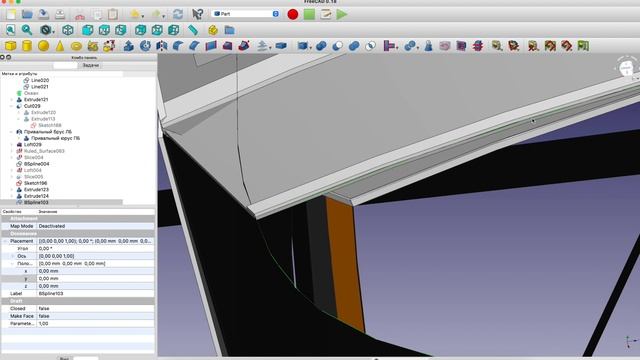Click the Revolve tool icon
This screenshot has height=360, width=640.
tap(145, 46)
